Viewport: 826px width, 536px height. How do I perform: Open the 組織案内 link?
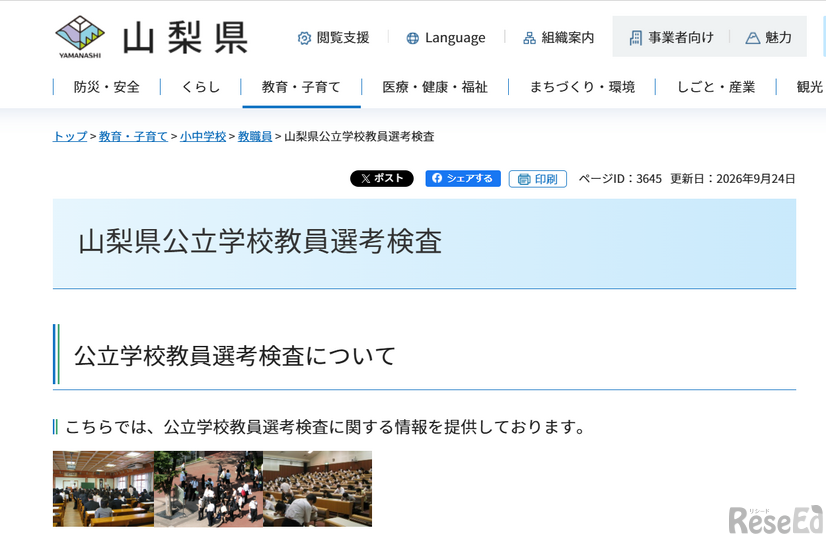558,38
